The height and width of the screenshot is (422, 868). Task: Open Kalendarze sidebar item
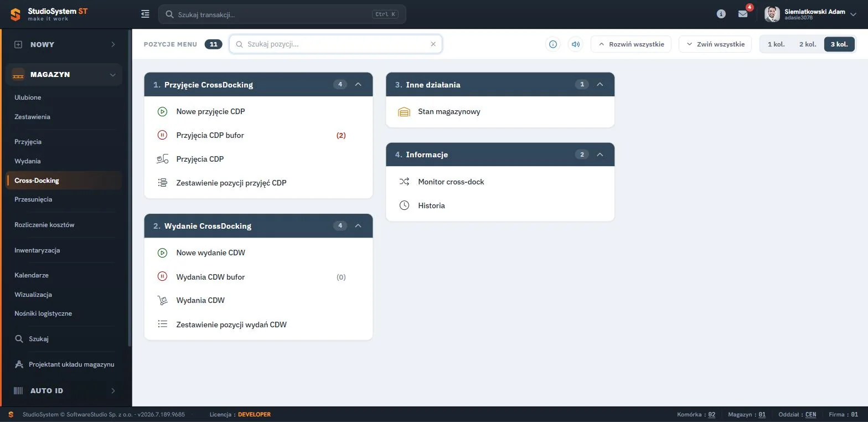click(x=32, y=275)
